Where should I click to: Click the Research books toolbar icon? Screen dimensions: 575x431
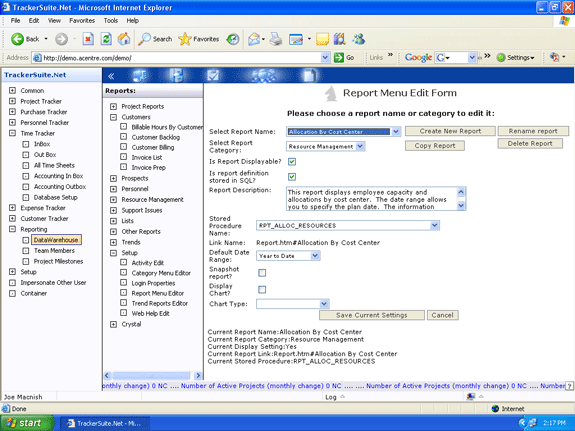[x=340, y=39]
